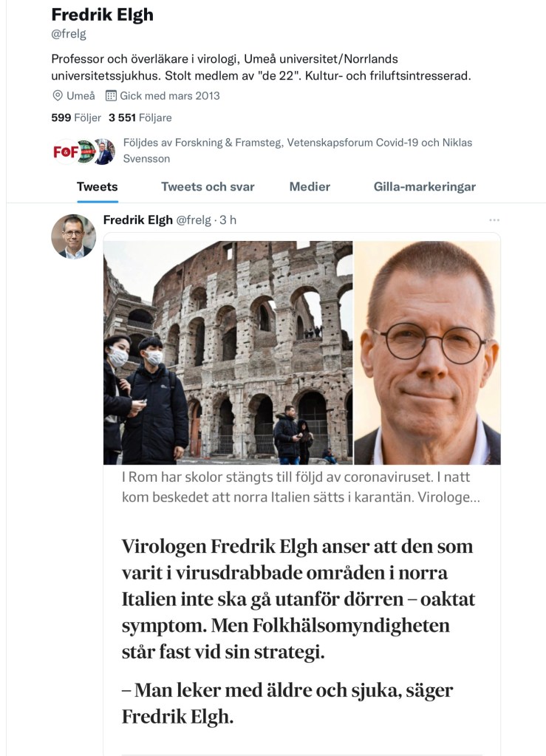
Task: Open the portrait photo of man with glasses
Action: point(428,353)
